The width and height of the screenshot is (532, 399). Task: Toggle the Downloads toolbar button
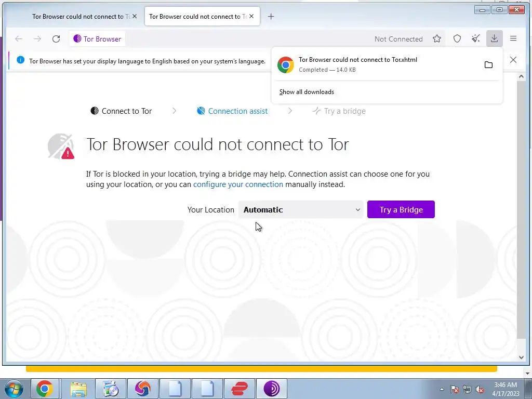[x=495, y=38]
